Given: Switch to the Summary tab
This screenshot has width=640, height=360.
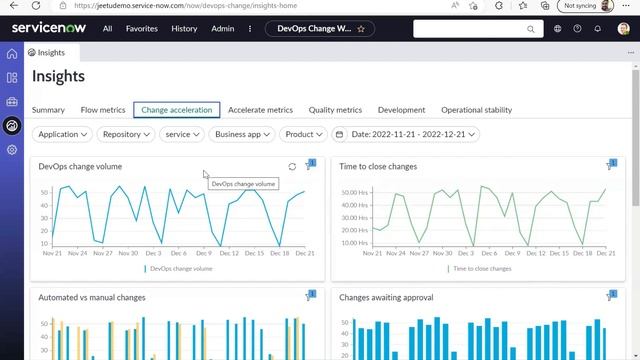Looking at the screenshot, I should point(48,110).
